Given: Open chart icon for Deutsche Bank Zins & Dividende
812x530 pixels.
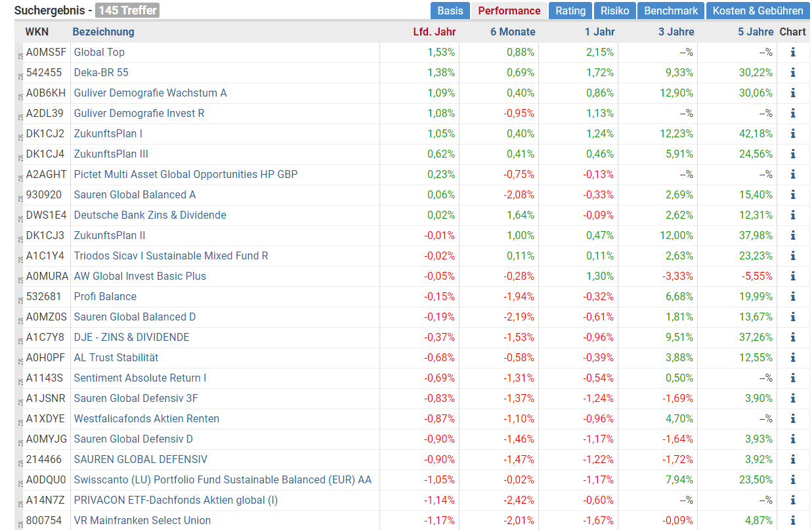Looking at the screenshot, I should point(793,215).
